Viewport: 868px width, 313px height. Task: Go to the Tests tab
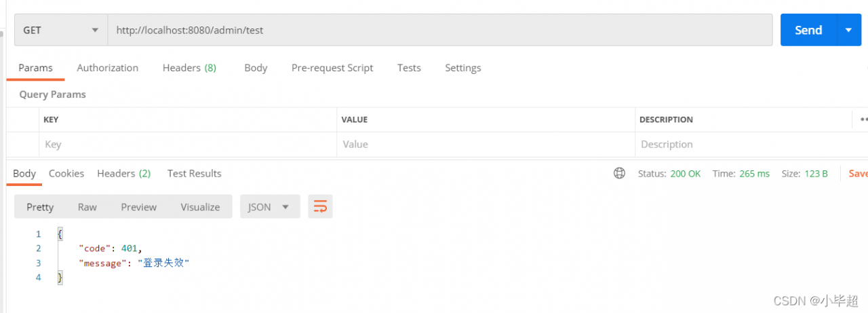click(409, 68)
